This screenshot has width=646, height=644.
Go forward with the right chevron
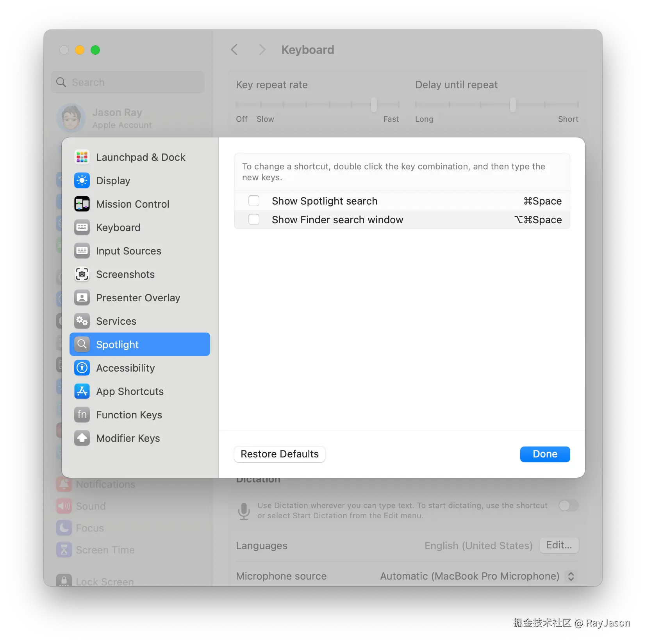[x=262, y=50]
